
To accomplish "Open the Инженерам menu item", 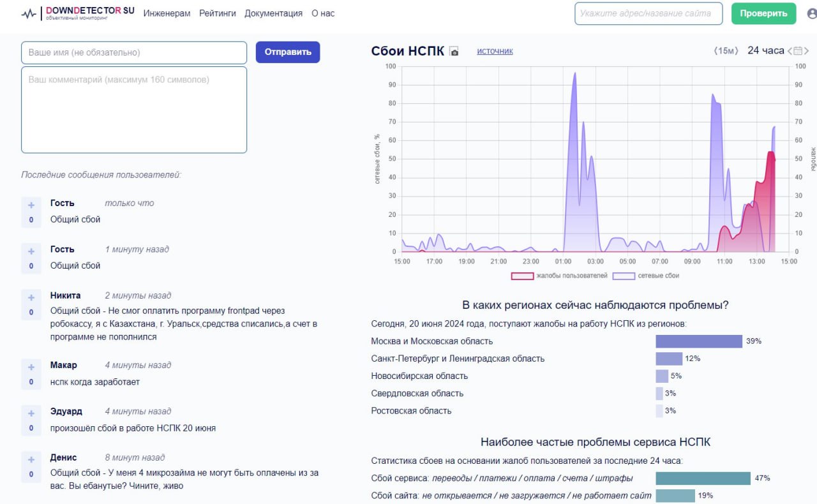I will 167,13.
